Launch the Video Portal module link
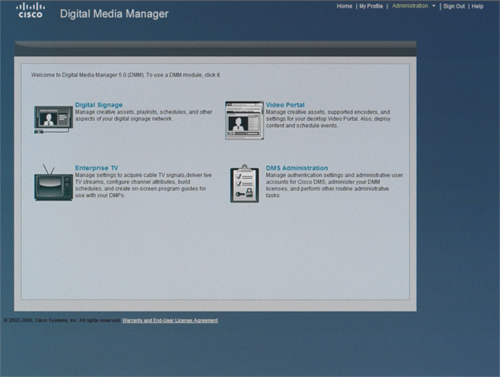 tap(285, 105)
